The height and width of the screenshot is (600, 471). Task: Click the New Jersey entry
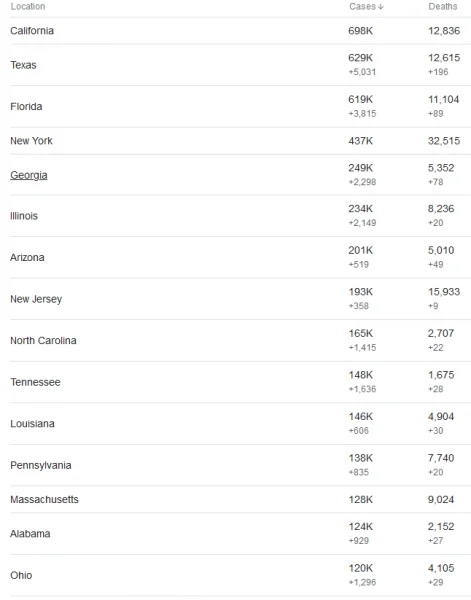click(x=36, y=299)
